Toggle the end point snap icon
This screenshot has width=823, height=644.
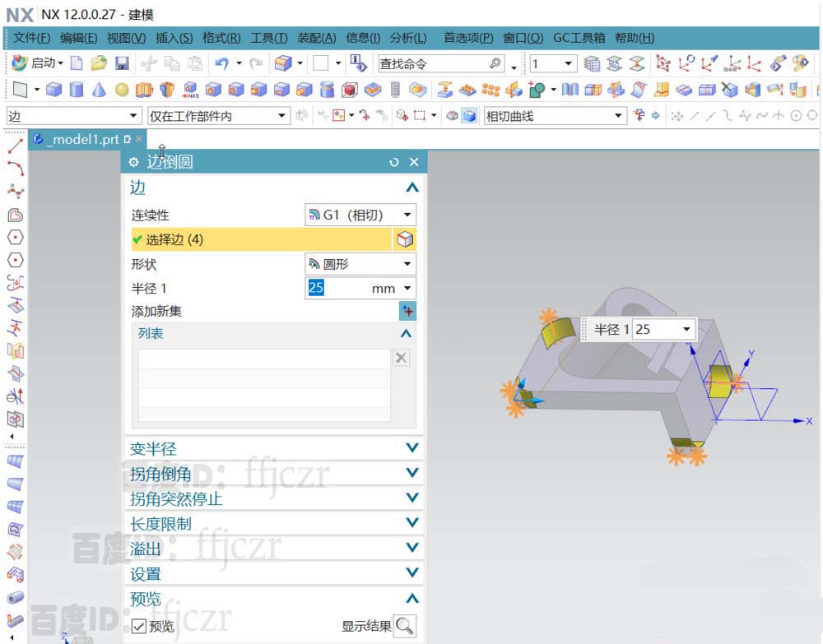pyautogui.click(x=695, y=116)
